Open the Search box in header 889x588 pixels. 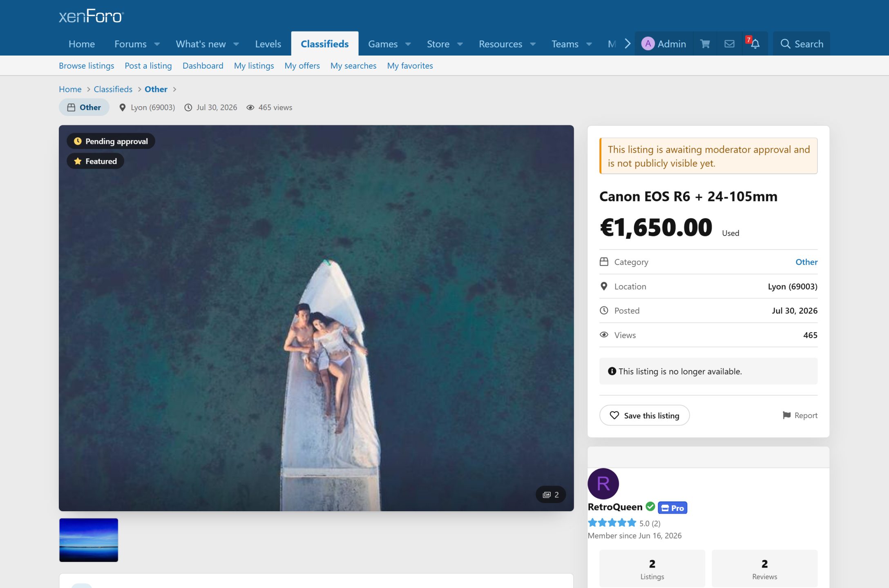pos(802,44)
